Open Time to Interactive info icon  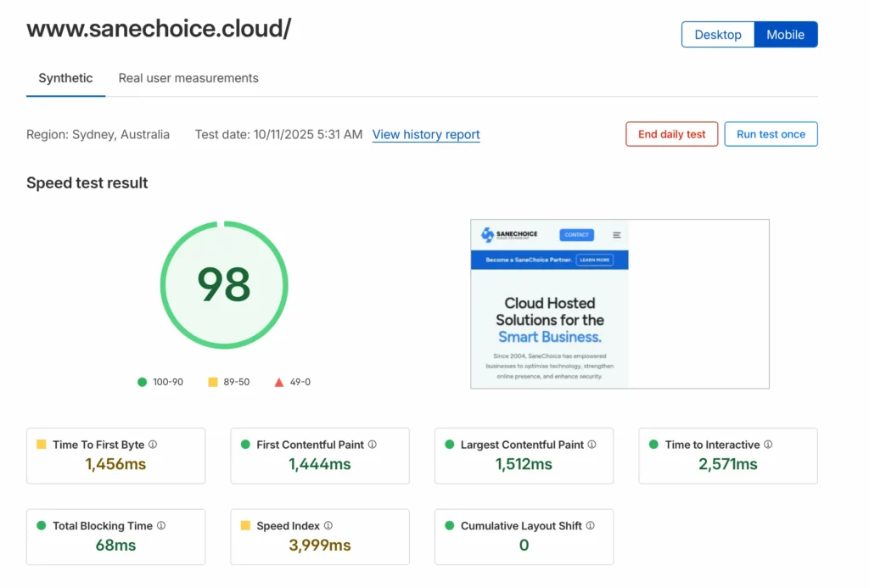[768, 445]
